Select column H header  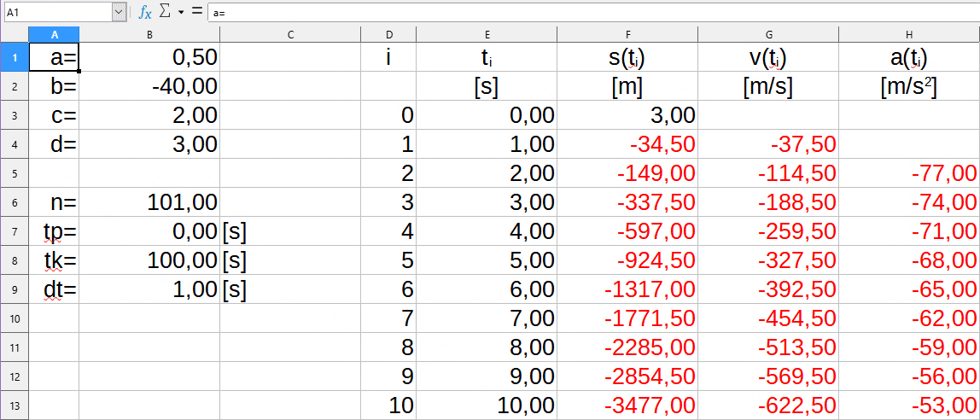[x=909, y=34]
